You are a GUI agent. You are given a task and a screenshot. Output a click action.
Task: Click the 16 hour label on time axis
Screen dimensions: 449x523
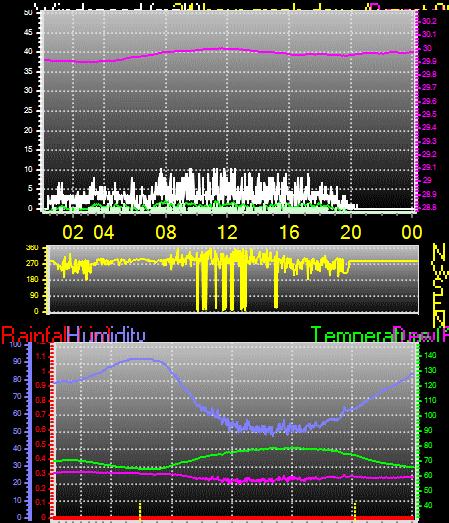pos(289,232)
